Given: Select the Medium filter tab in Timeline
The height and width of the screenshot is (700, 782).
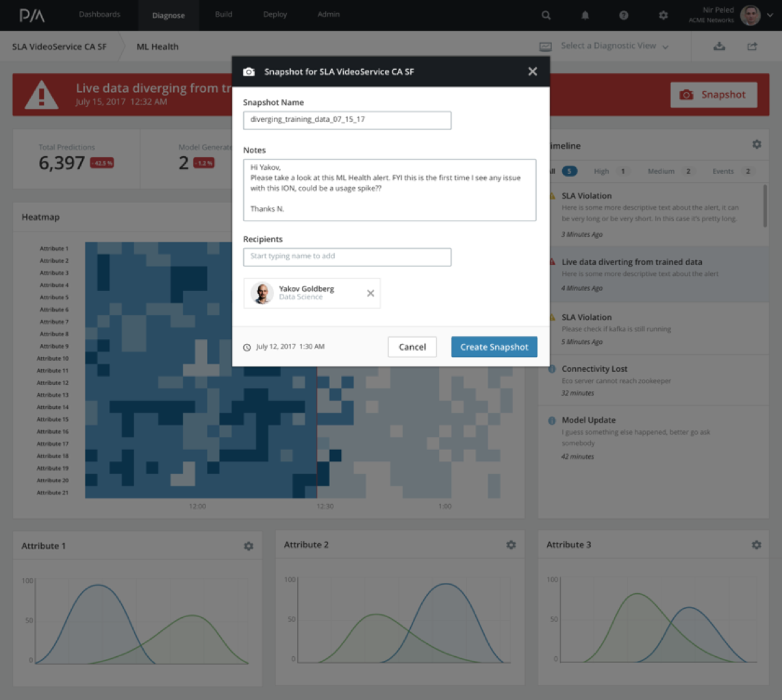Looking at the screenshot, I should [x=671, y=171].
